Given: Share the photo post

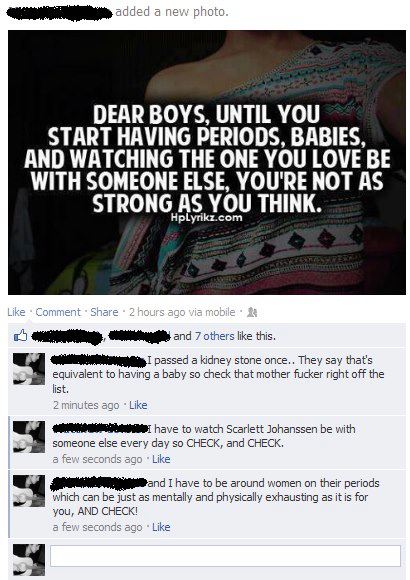Looking at the screenshot, I should [104, 312].
